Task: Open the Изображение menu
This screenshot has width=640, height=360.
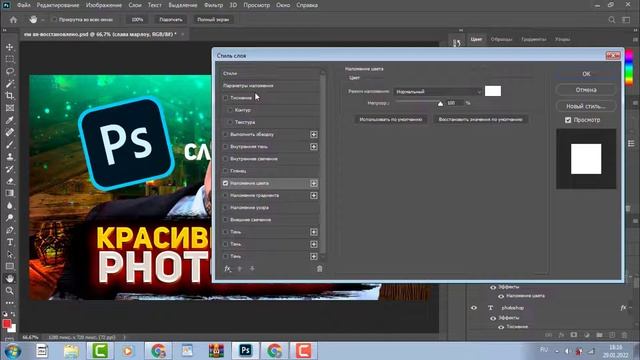Action: pos(104,5)
